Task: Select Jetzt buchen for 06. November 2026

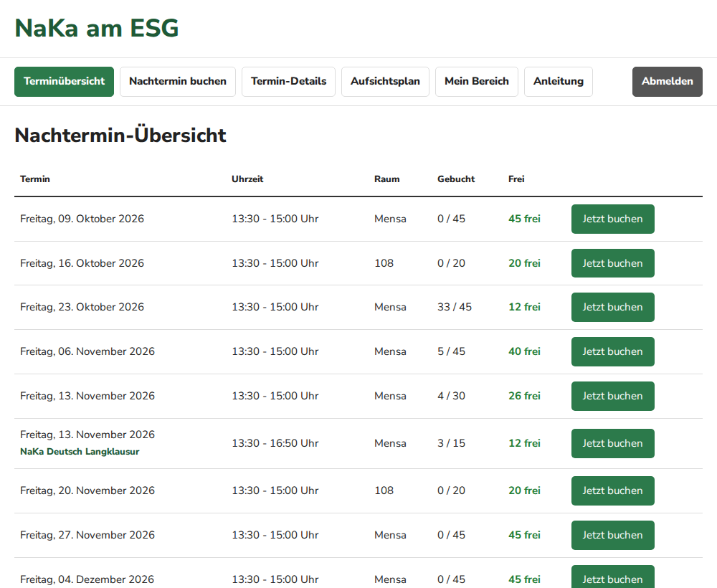Action: 613,351
